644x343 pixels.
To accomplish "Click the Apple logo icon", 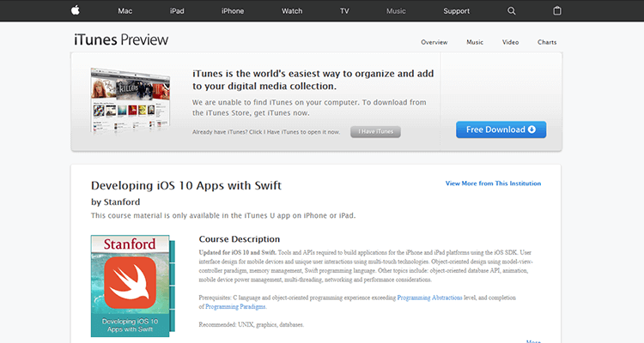I will [76, 10].
